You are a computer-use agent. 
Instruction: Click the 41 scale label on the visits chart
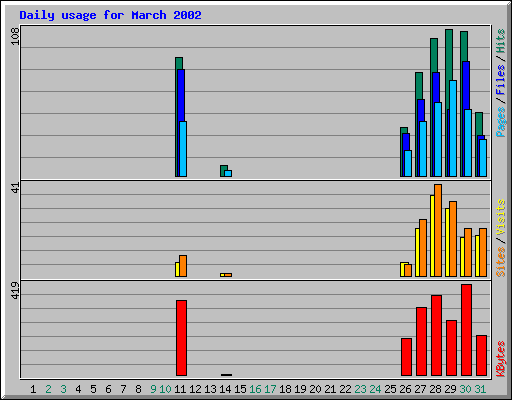tap(15, 188)
